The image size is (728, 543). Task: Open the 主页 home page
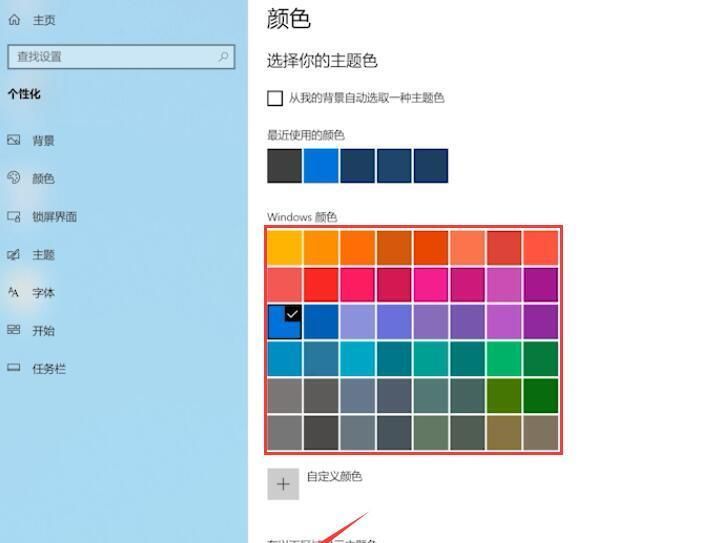[x=44, y=20]
